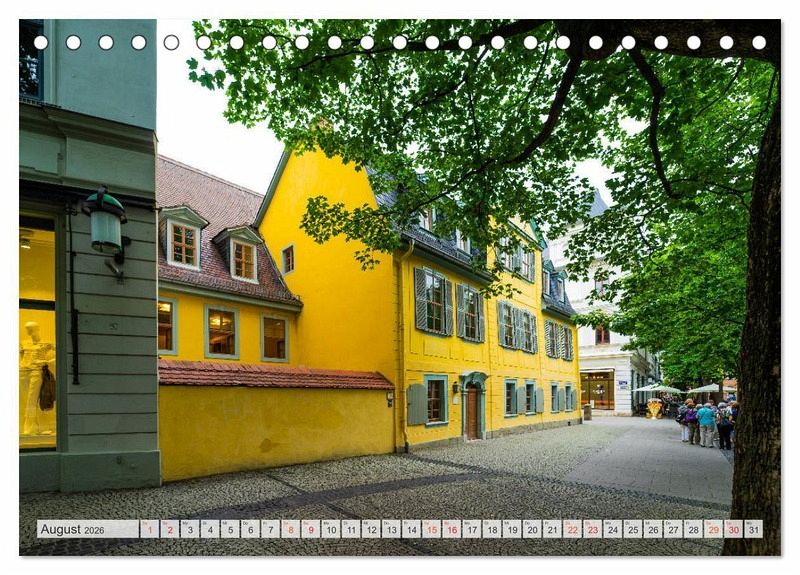Click the brown wooden entrance door
Image resolution: width=800 pixels, height=575 pixels.
click(x=472, y=411)
